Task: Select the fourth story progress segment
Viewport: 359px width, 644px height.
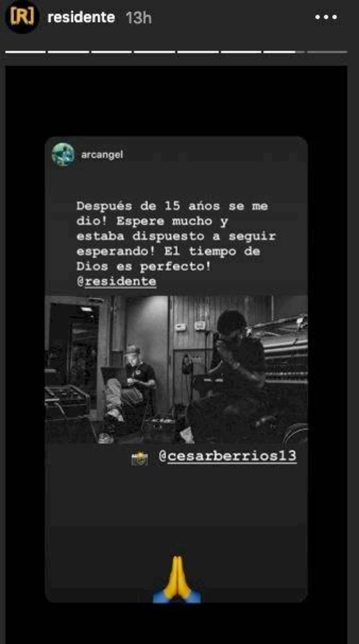Action: [155, 52]
